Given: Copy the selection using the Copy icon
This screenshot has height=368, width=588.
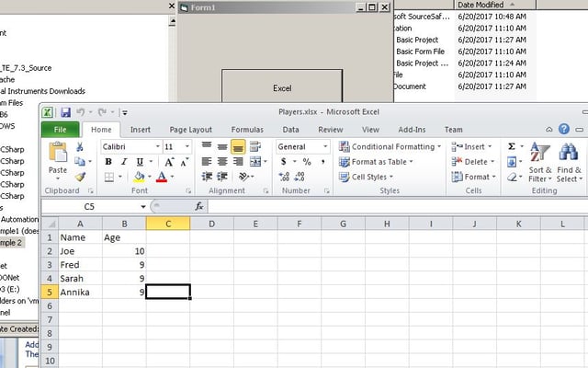Looking at the screenshot, I should 80,162.
